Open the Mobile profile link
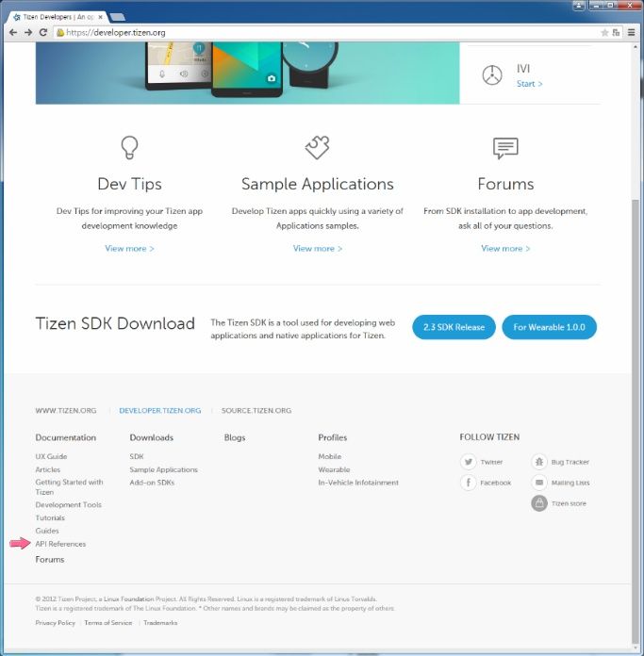Screen dimensions: 644x656 tap(329, 456)
